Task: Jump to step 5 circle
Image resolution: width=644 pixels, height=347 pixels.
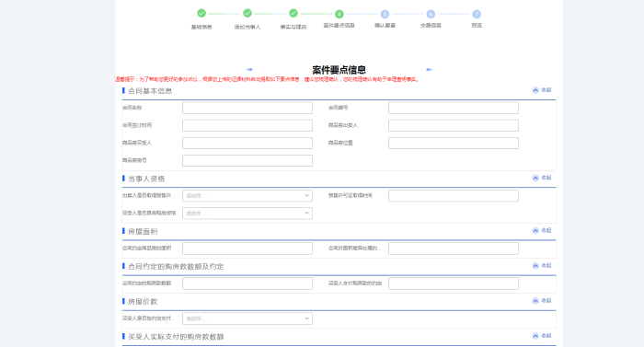Action: [385, 15]
